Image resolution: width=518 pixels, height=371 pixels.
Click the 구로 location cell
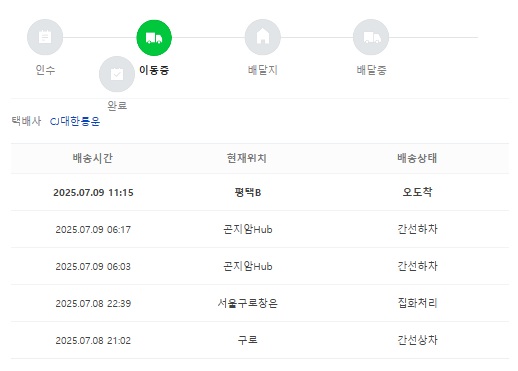247,340
